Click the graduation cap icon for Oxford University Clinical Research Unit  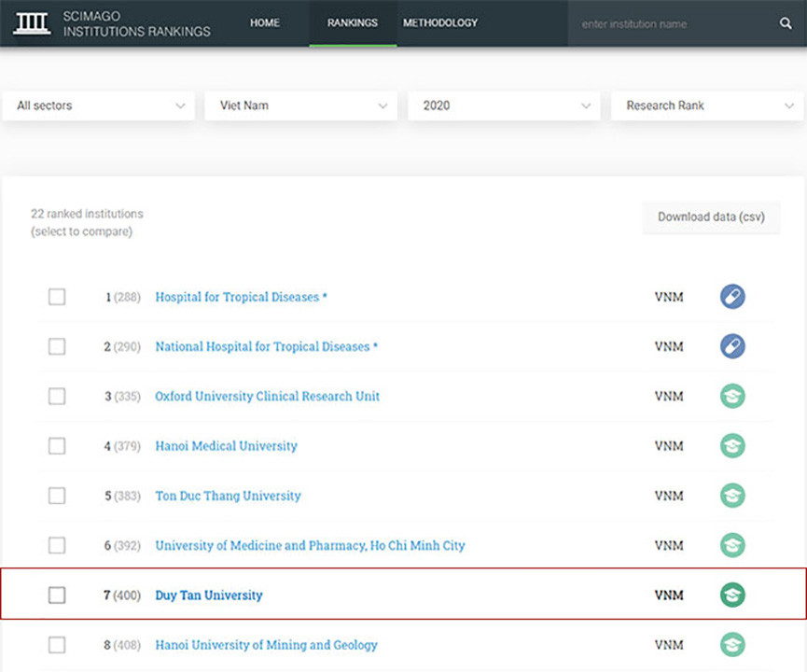pyautogui.click(x=732, y=396)
